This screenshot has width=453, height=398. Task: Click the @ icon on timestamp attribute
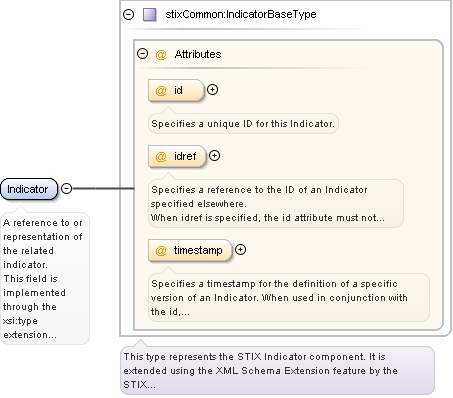[x=161, y=250]
